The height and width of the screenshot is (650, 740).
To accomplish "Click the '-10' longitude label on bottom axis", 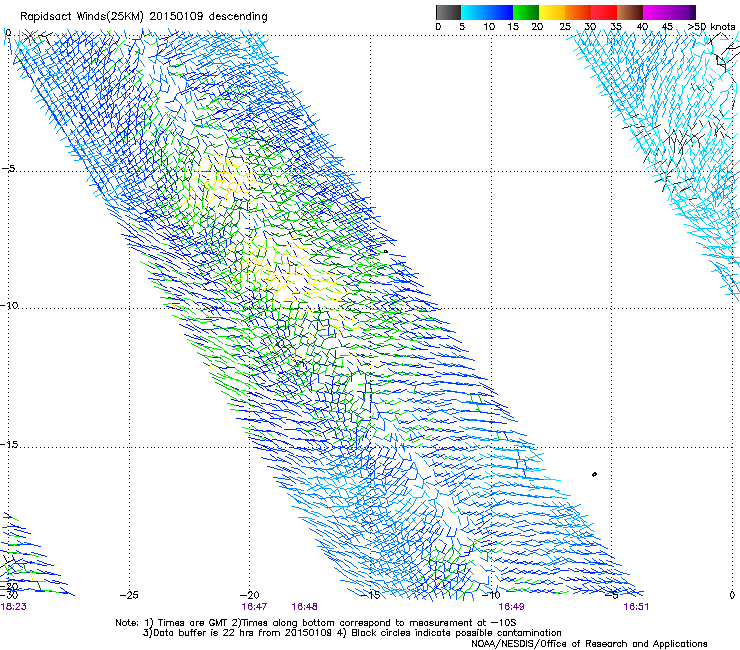I will coord(490,595).
